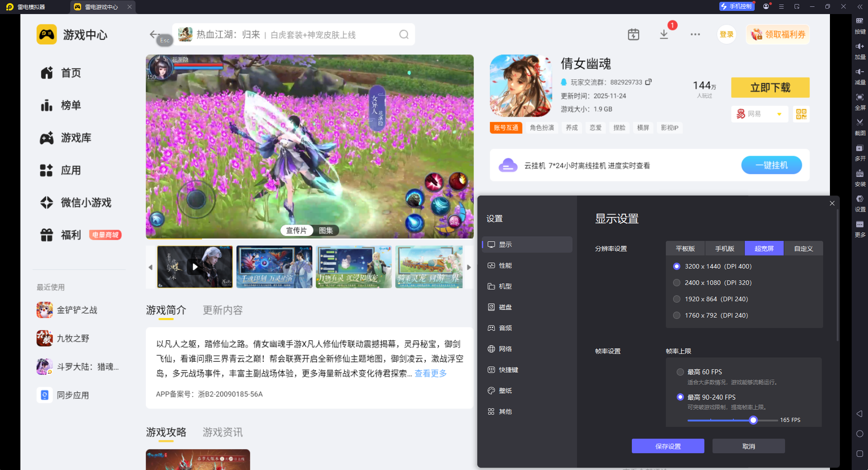Play the first trailer video thumbnail
The image size is (868, 470).
pyautogui.click(x=195, y=267)
